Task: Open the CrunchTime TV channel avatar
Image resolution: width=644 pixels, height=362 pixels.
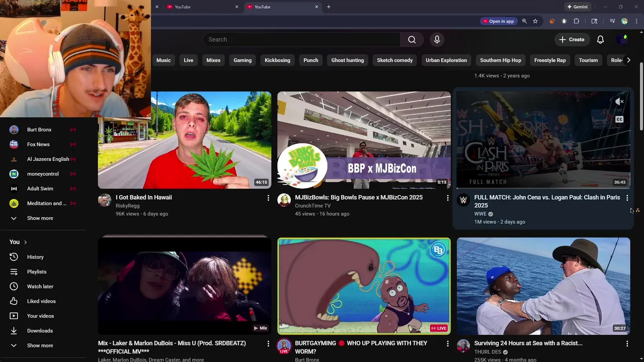Action: click(x=284, y=200)
